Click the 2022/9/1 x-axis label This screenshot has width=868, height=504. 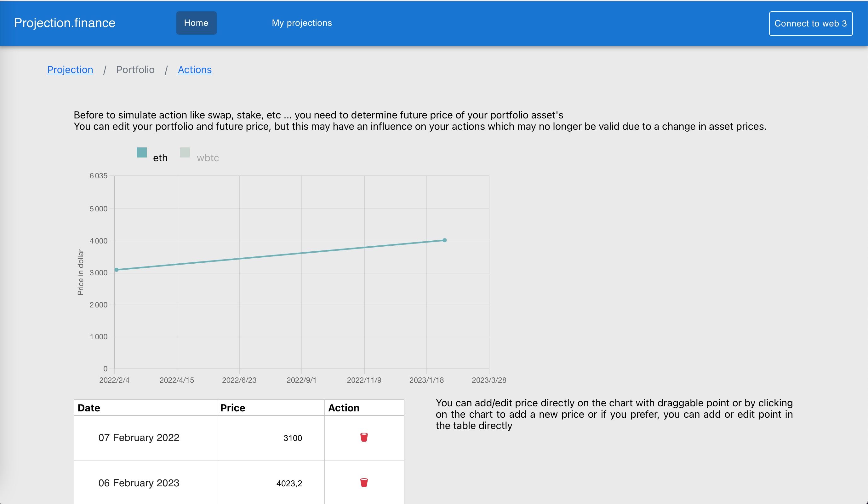(301, 380)
